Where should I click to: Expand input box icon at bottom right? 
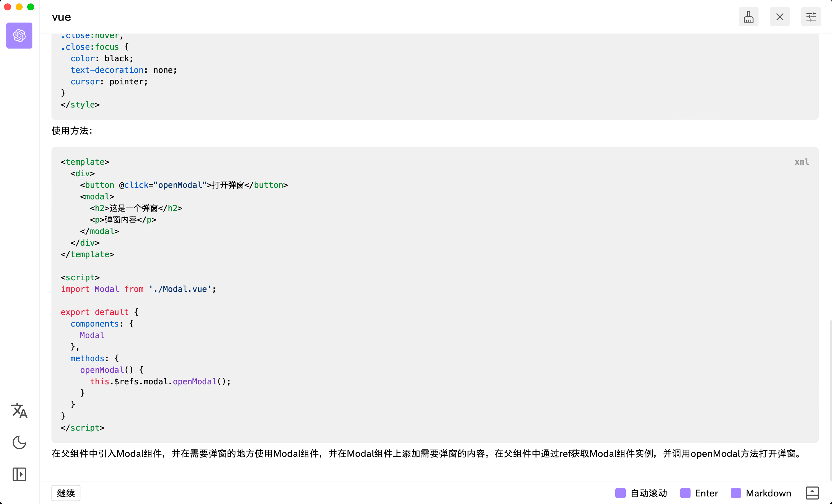point(812,493)
